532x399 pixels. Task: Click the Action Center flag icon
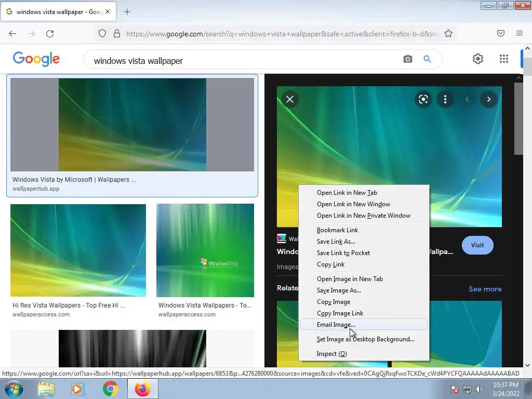454,389
